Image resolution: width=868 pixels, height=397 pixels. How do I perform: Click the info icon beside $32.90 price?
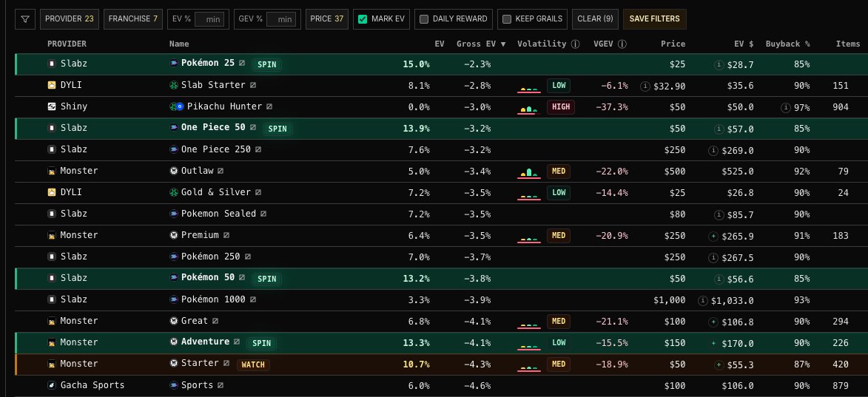click(645, 86)
